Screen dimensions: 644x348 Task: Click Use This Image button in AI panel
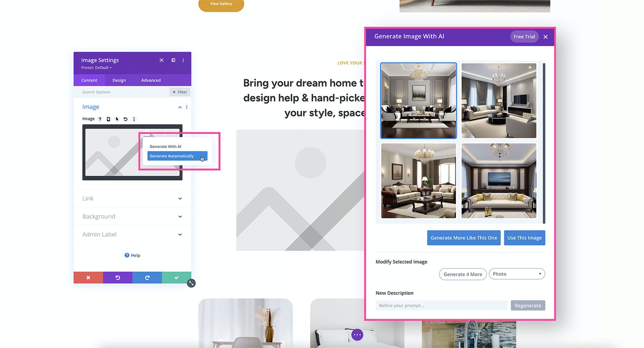(525, 238)
